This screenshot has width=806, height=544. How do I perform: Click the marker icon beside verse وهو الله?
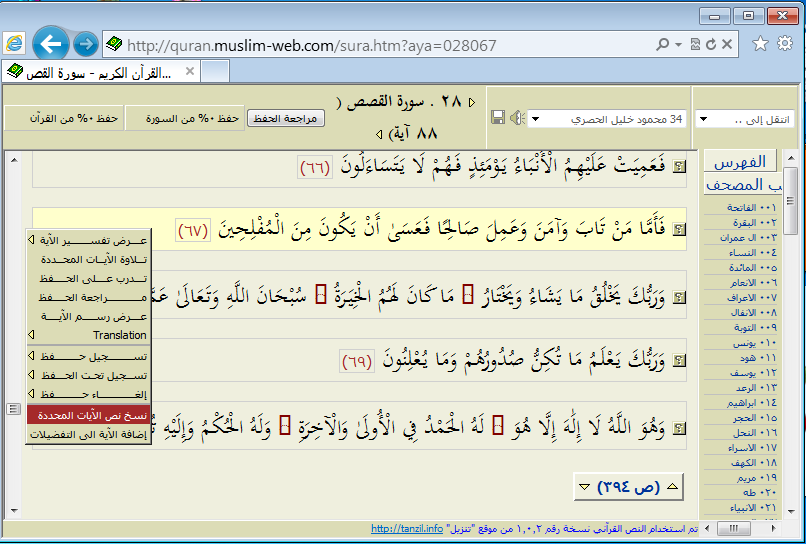[x=680, y=428]
